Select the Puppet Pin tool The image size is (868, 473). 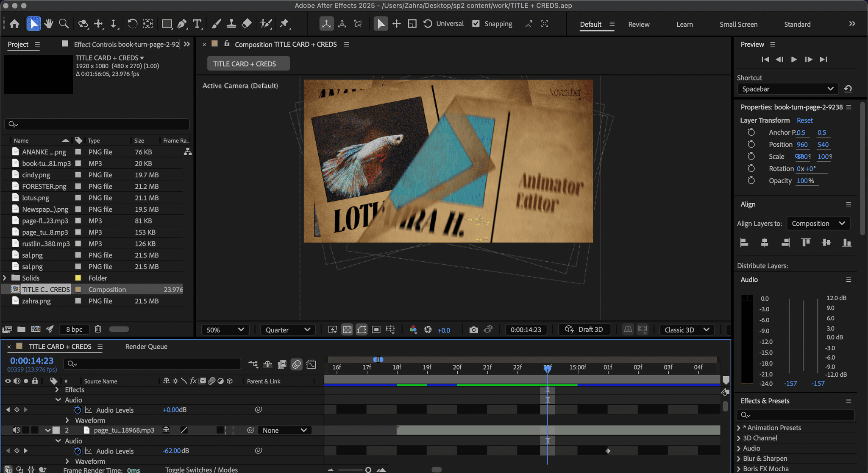(284, 24)
